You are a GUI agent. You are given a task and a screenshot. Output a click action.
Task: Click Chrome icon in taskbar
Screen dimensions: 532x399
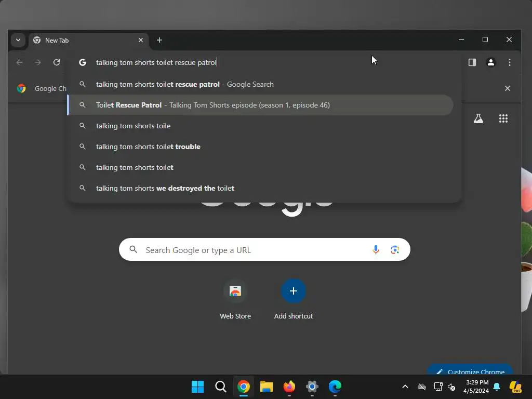click(243, 387)
